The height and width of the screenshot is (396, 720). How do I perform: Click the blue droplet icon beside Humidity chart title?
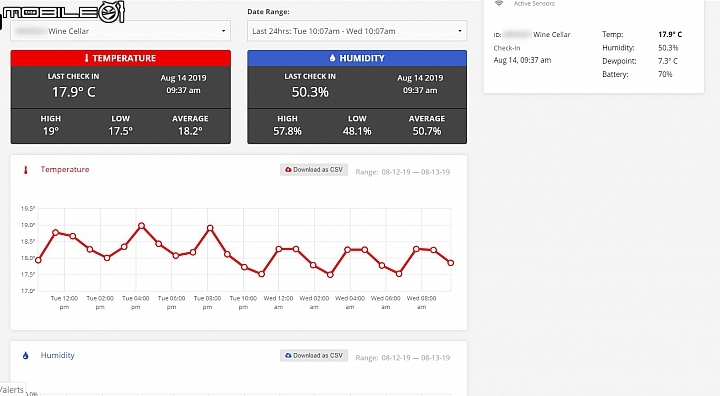click(x=26, y=356)
